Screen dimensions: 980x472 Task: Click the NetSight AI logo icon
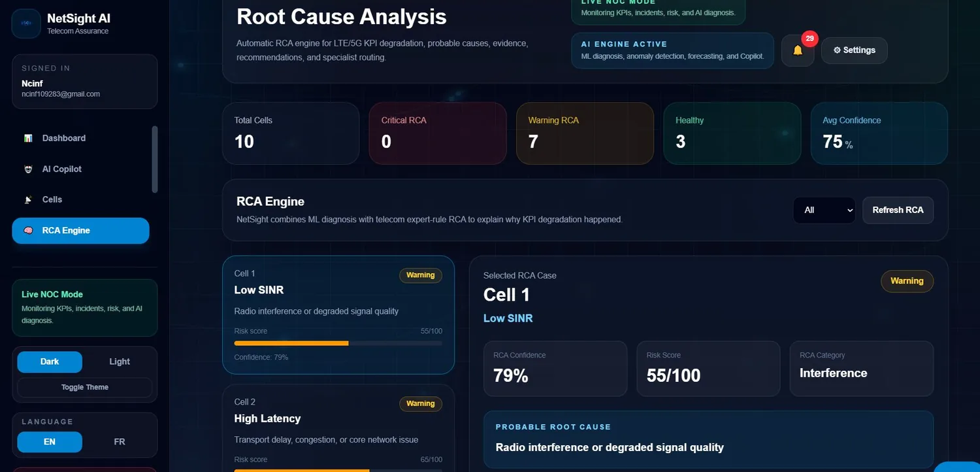point(26,24)
